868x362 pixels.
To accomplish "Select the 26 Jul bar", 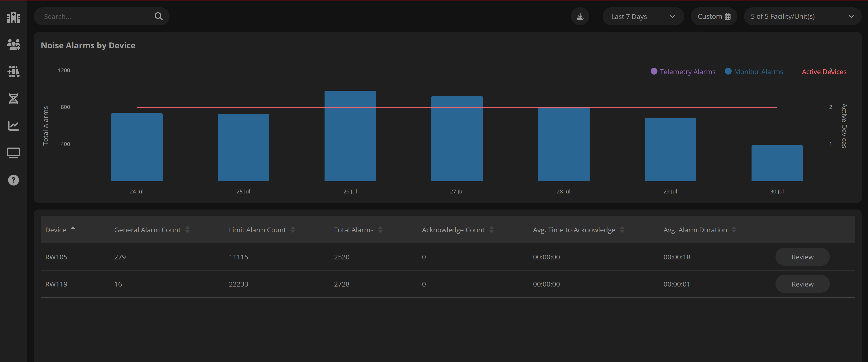I will (x=350, y=136).
